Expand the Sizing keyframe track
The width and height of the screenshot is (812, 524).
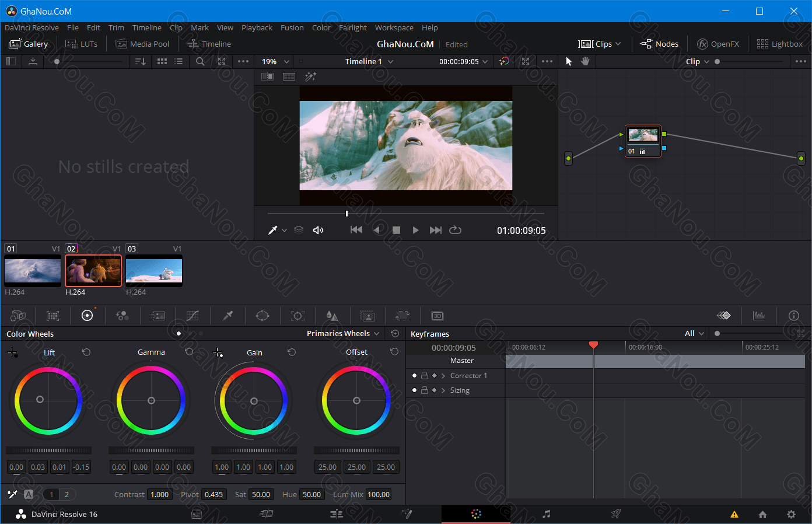(x=443, y=390)
